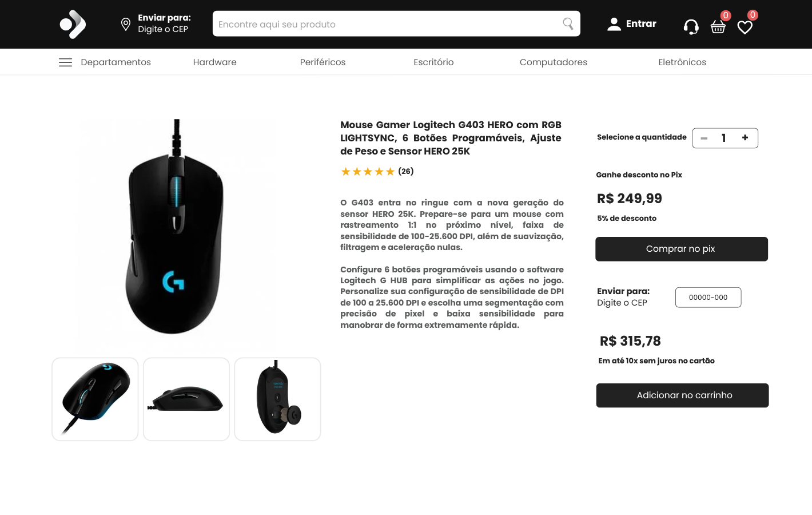Click the store logo icon
This screenshot has height=515, width=812.
pyautogui.click(x=73, y=24)
